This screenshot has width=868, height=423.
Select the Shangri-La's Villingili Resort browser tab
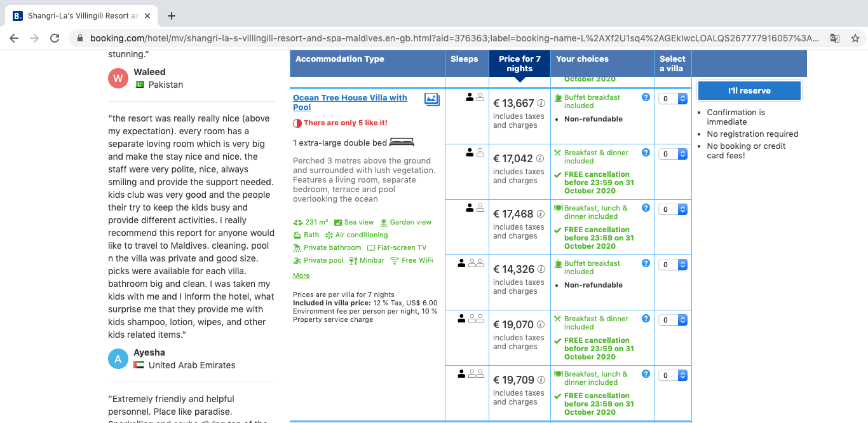click(79, 16)
